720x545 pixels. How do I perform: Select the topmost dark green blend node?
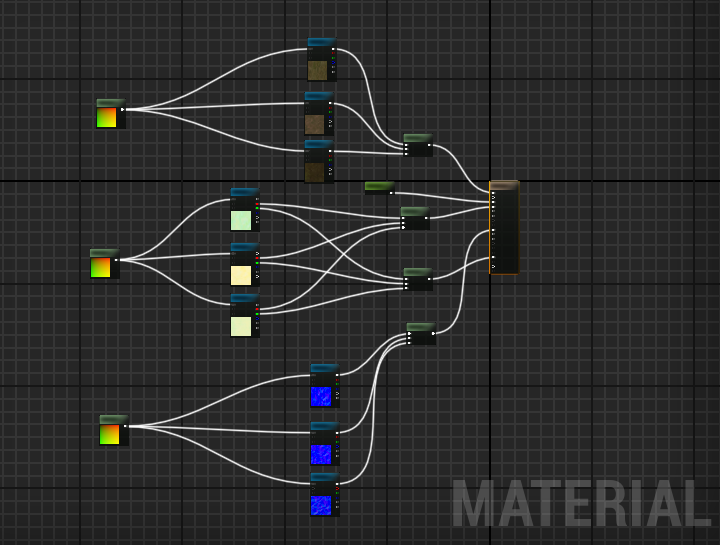(417, 146)
